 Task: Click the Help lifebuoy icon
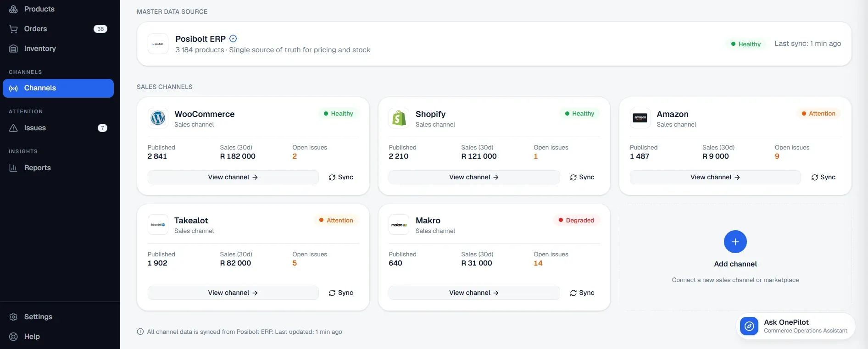click(14, 337)
